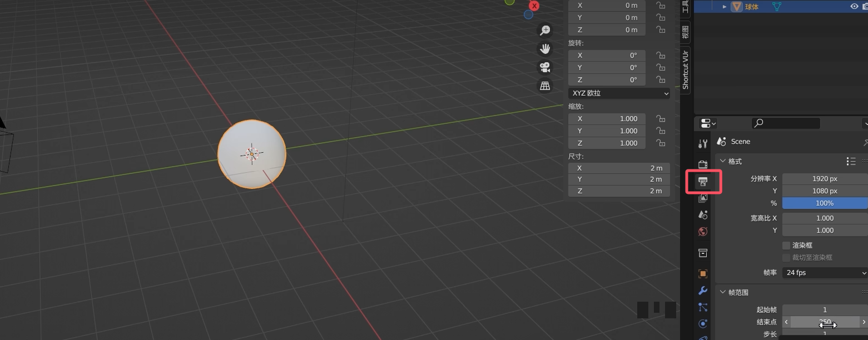
Task: Decrease 结束点 with the left arrow
Action: (786, 322)
